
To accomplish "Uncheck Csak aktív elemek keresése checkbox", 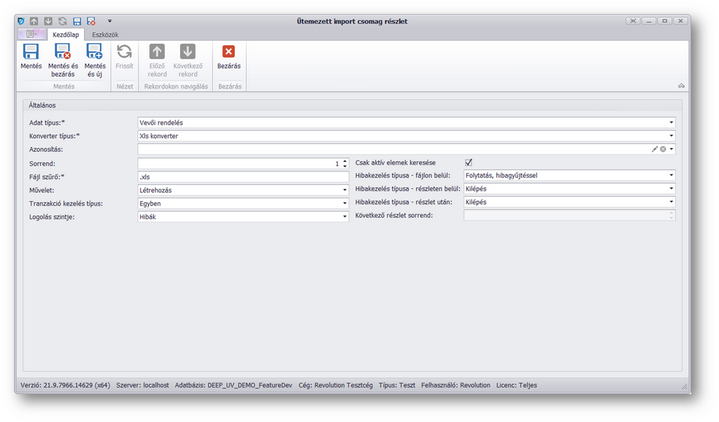I will (469, 162).
